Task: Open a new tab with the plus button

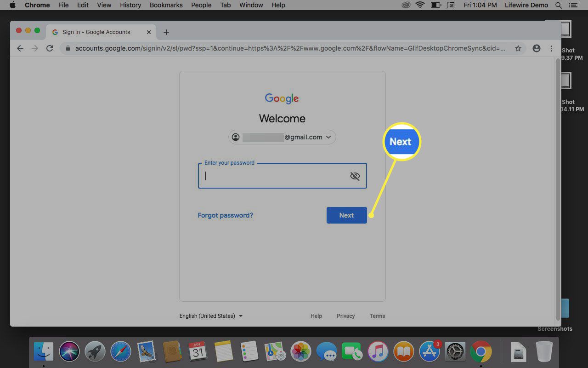Action: (x=166, y=32)
